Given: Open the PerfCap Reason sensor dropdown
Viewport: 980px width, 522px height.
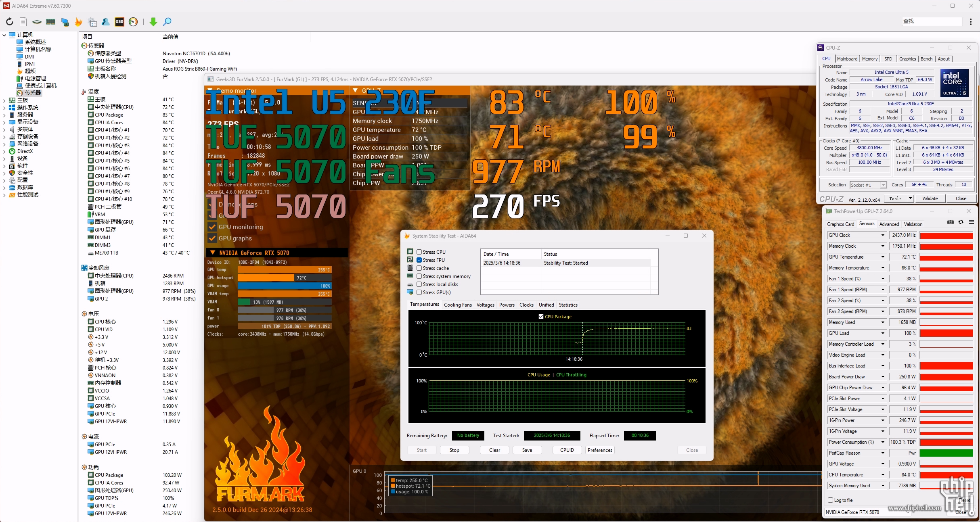Looking at the screenshot, I should (x=883, y=453).
